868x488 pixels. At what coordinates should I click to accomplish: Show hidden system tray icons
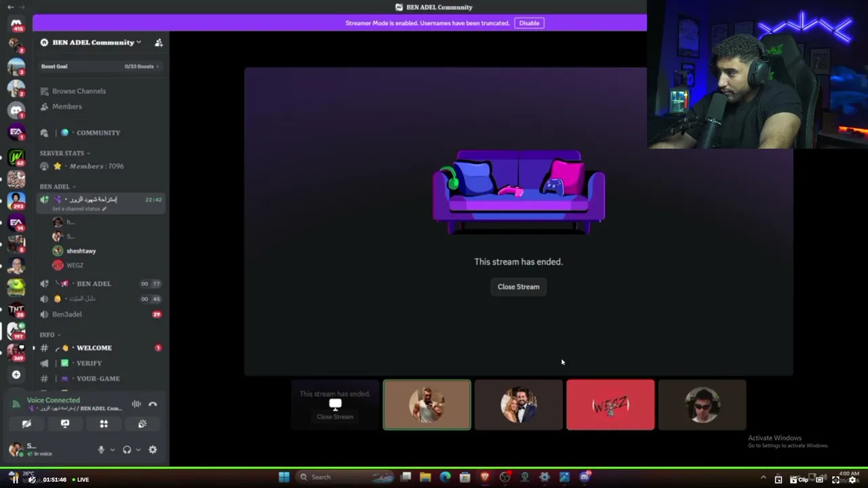[x=763, y=479]
